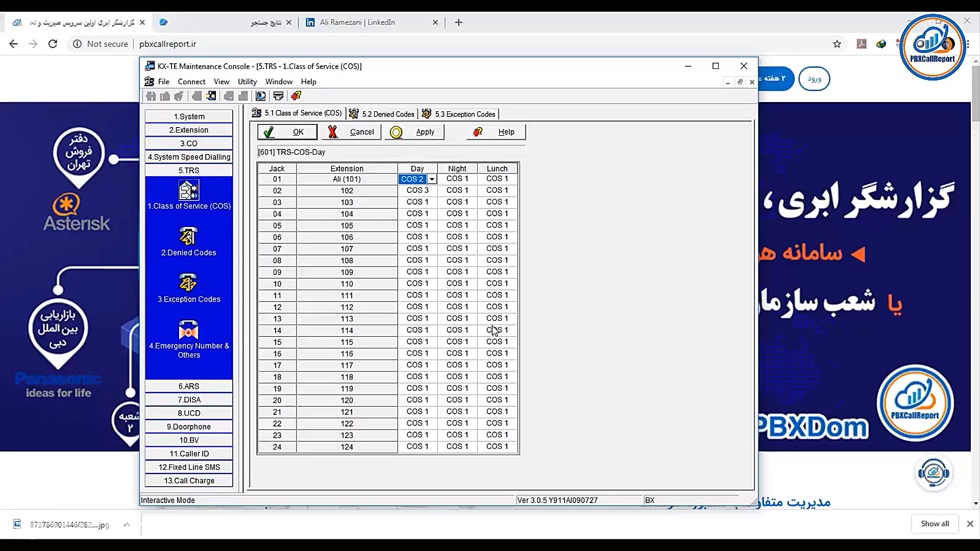Screen dimensions: 980x551
Task: Expand the 6.ARS sidebar section
Action: 189,386
